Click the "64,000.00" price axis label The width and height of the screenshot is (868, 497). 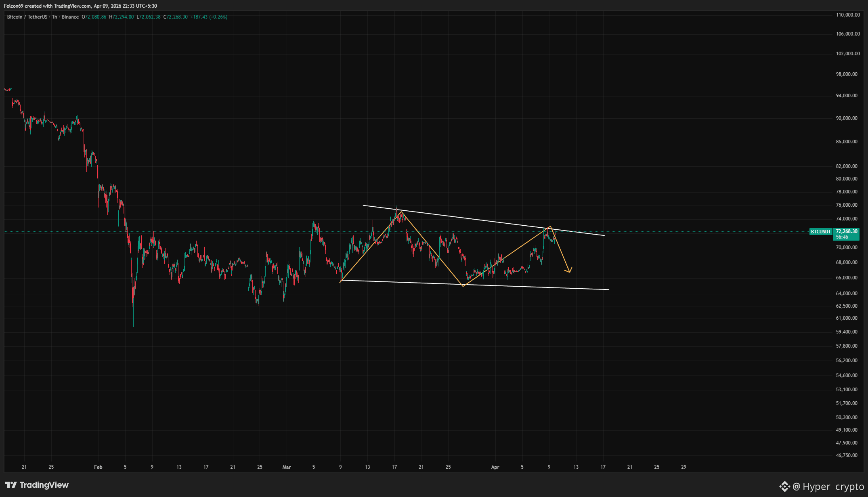click(847, 294)
